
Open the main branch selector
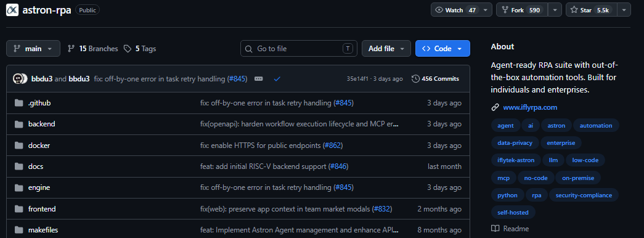pyautogui.click(x=33, y=49)
